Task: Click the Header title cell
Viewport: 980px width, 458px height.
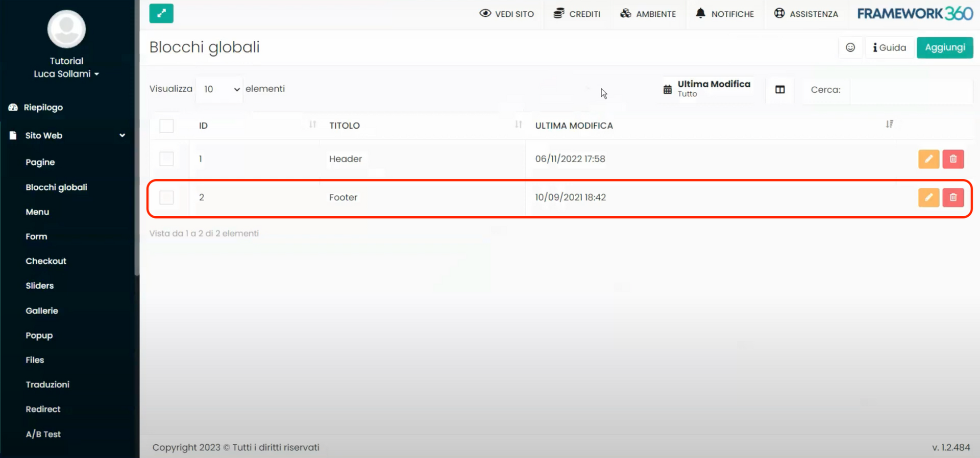Action: pos(346,159)
